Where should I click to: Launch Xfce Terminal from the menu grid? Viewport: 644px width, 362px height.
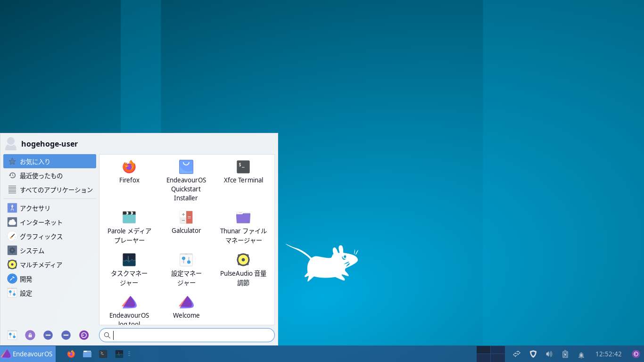[x=243, y=172]
